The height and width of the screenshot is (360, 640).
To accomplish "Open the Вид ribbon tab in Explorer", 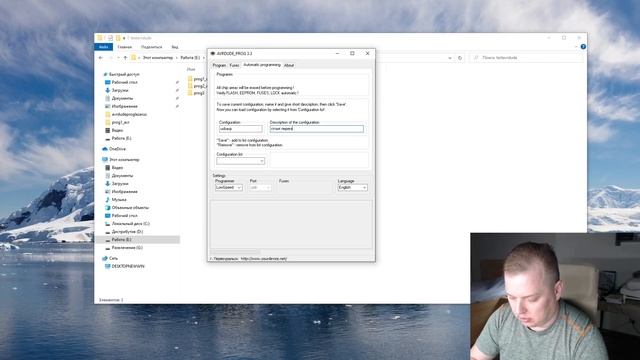I will point(175,47).
